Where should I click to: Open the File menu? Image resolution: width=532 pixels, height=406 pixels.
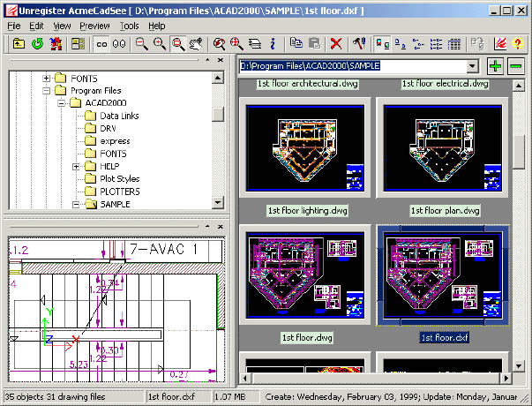pos(14,26)
